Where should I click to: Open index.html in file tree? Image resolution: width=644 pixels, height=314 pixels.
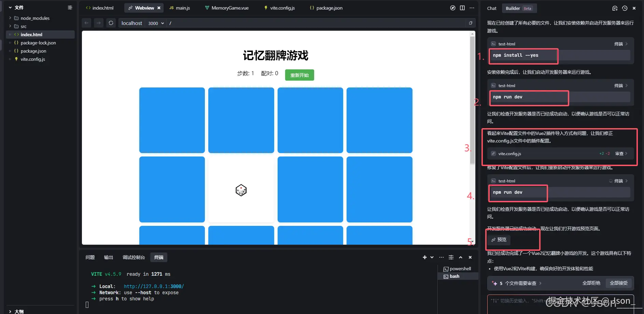(40, 35)
